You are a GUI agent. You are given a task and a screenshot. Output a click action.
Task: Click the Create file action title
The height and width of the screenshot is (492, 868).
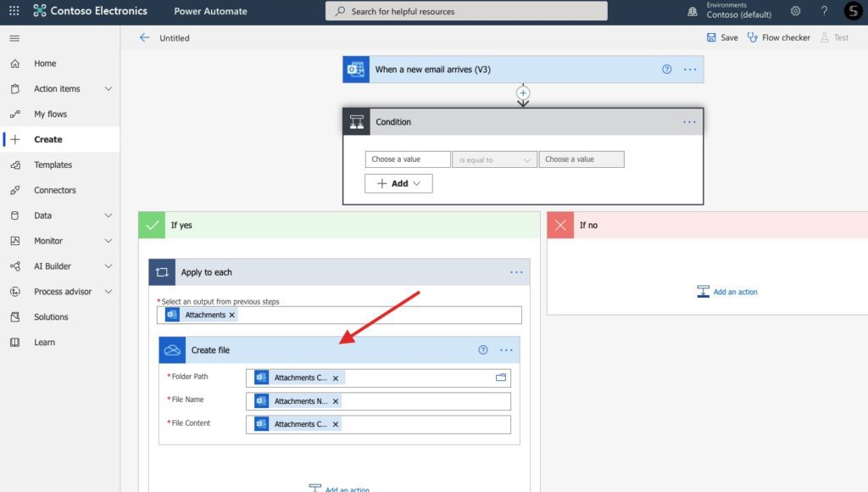pyautogui.click(x=210, y=350)
